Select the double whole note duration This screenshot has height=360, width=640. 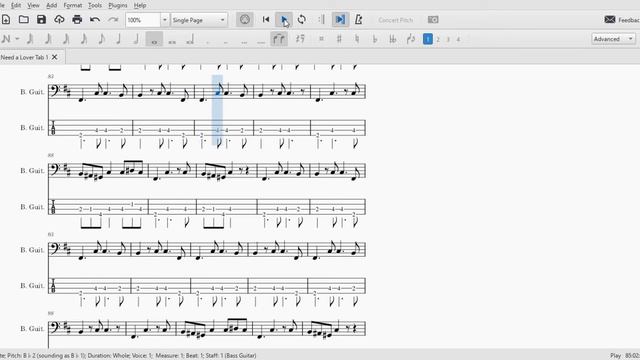tap(172, 41)
